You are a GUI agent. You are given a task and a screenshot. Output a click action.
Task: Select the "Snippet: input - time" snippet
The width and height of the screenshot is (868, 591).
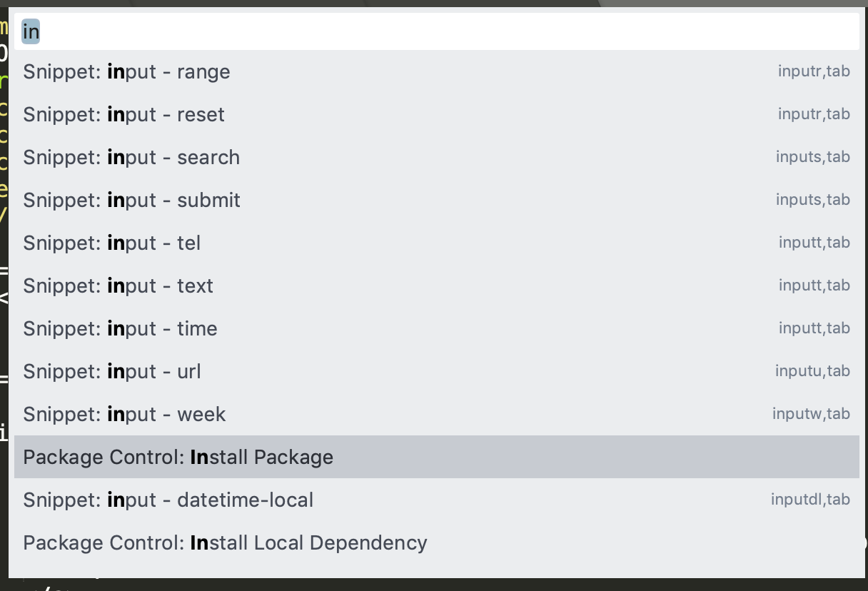(120, 328)
